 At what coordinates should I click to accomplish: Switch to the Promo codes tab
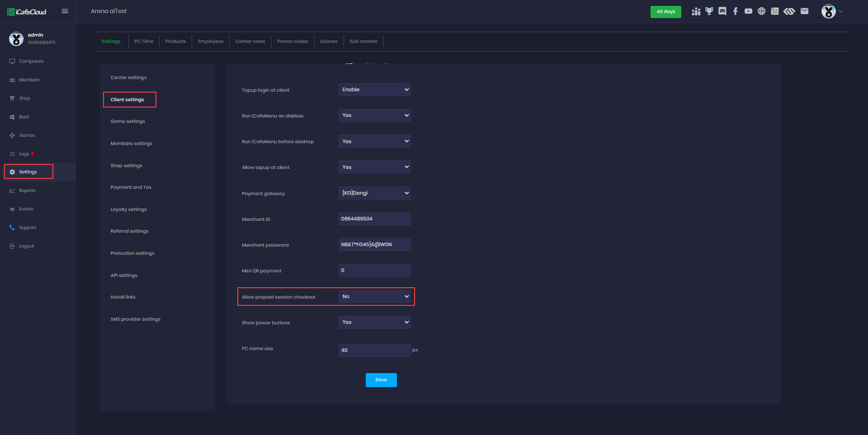(x=292, y=41)
